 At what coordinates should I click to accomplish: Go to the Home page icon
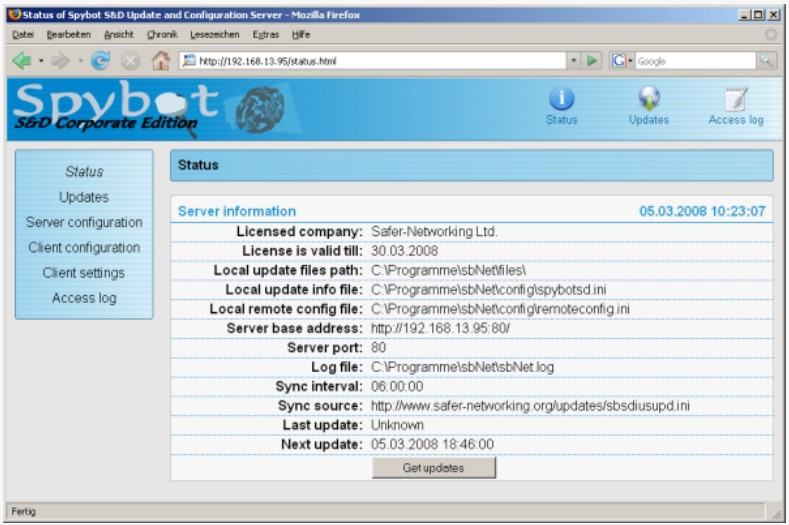(161, 61)
